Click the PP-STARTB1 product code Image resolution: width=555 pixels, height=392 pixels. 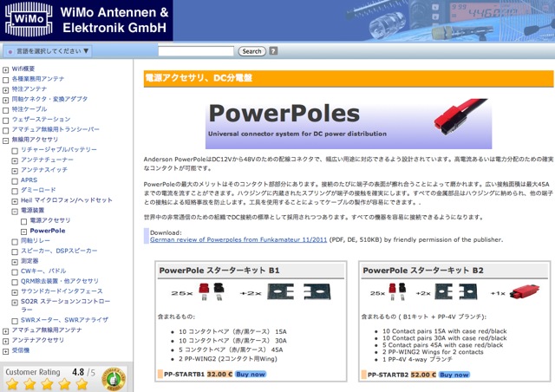pos(184,375)
